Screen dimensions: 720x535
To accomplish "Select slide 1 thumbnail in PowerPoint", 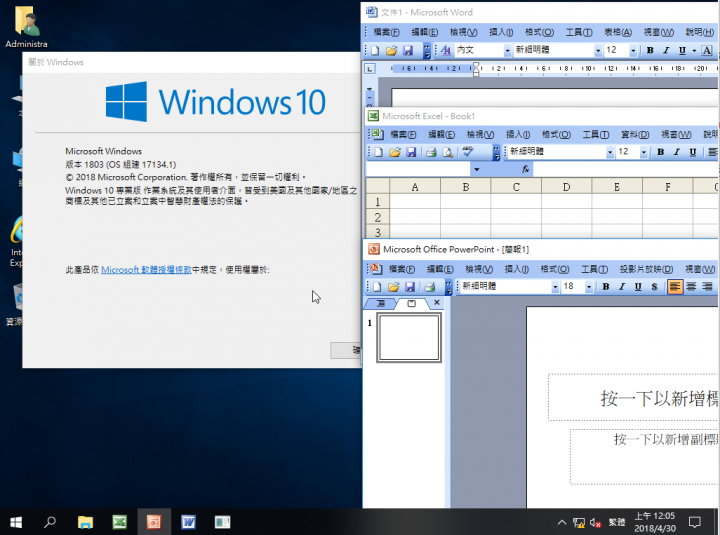I will click(409, 338).
